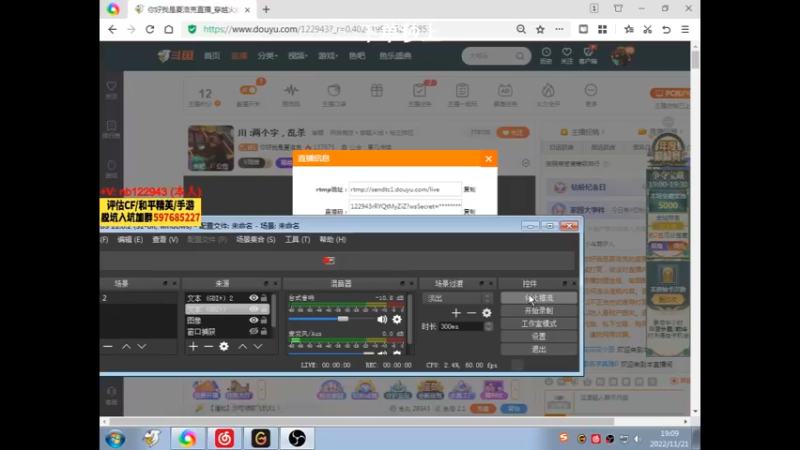800x450 pixels.
Task: Expand the 分类 dropdown in Douyu nav
Action: pyautogui.click(x=267, y=56)
